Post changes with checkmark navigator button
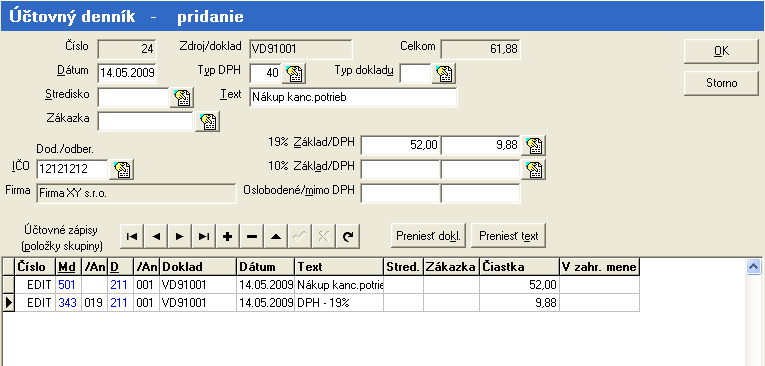The height and width of the screenshot is (366, 765). [299, 236]
